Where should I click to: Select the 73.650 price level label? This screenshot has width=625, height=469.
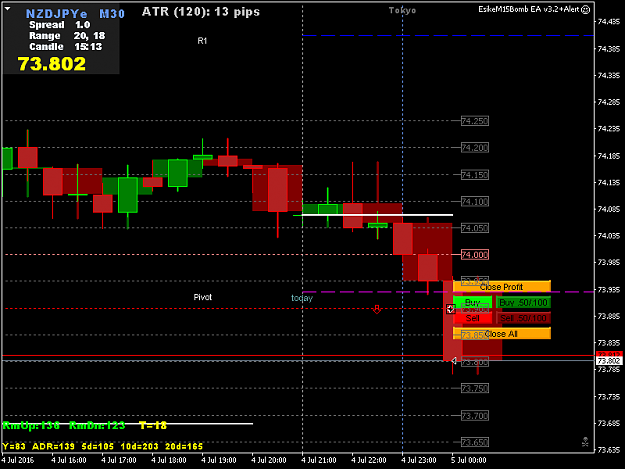pyautogui.click(x=474, y=442)
